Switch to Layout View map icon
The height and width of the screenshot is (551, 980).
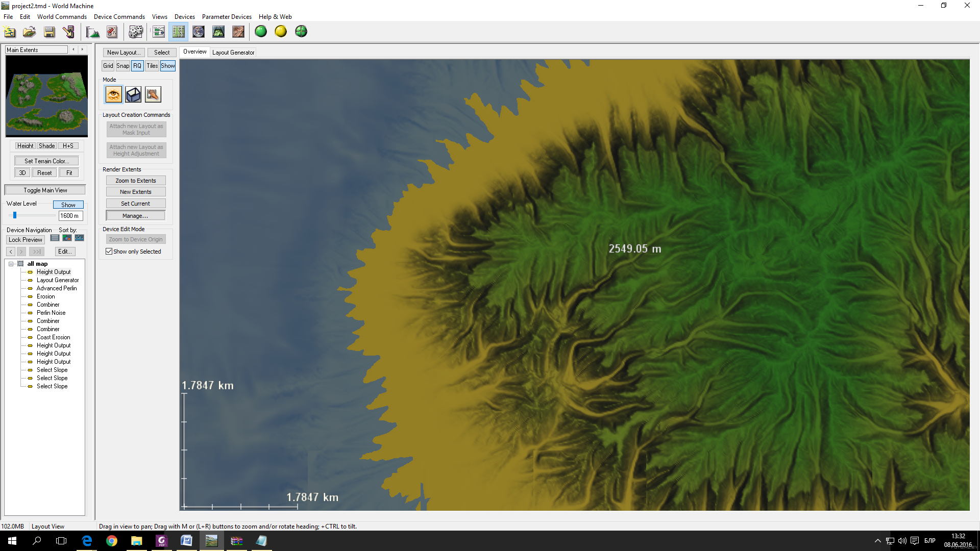point(179,32)
